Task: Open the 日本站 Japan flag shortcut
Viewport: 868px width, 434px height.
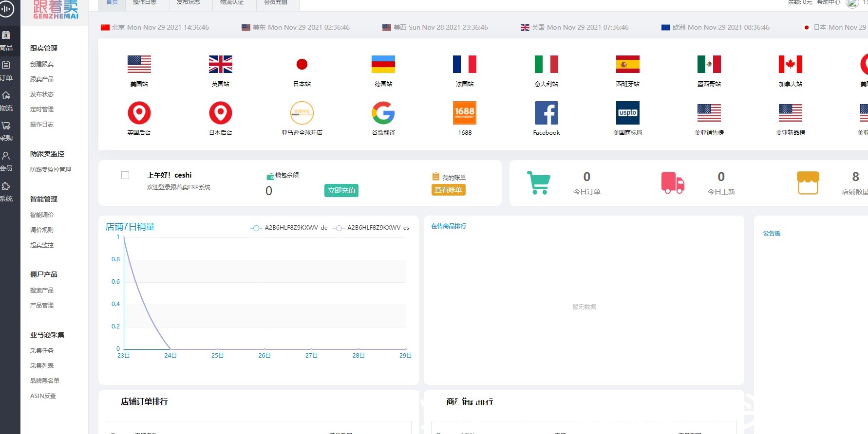Action: click(x=302, y=64)
